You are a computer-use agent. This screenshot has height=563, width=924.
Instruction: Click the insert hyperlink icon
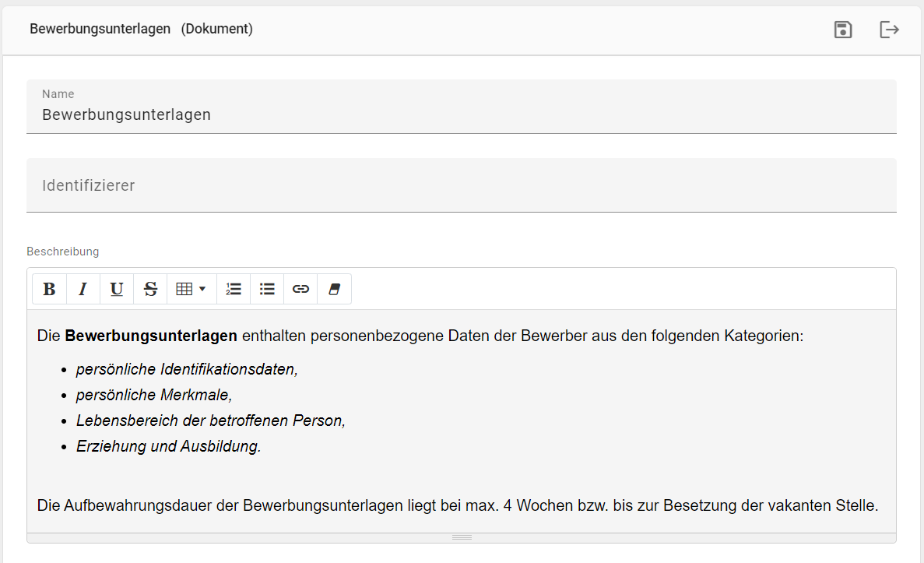(x=300, y=288)
